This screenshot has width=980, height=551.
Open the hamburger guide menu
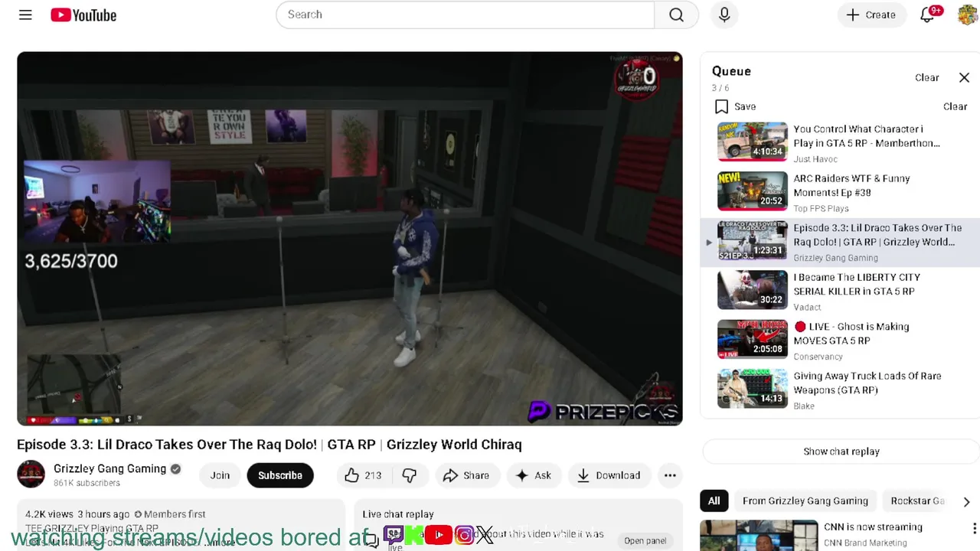(25, 15)
